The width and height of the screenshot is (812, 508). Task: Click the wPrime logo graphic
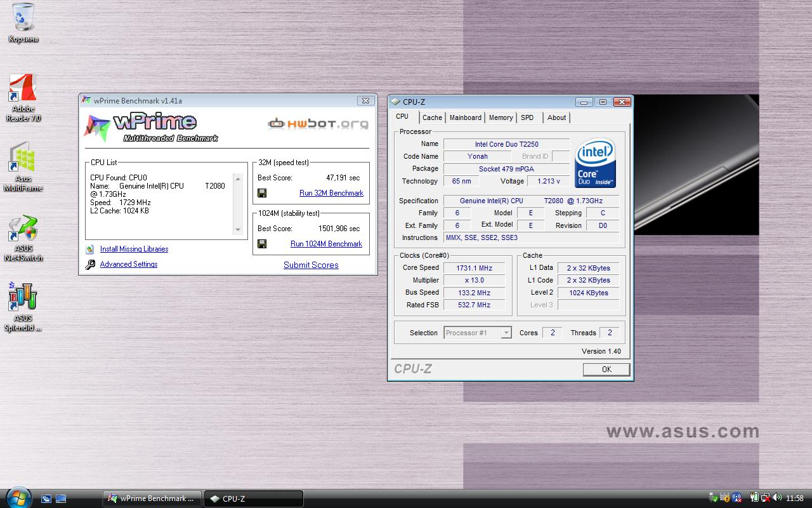tap(150, 127)
